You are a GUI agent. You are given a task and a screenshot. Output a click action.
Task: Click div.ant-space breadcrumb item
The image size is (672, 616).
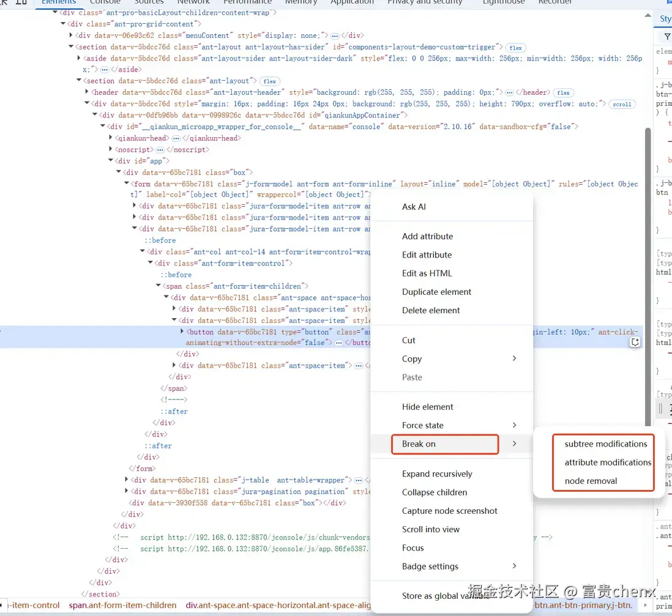click(x=278, y=605)
